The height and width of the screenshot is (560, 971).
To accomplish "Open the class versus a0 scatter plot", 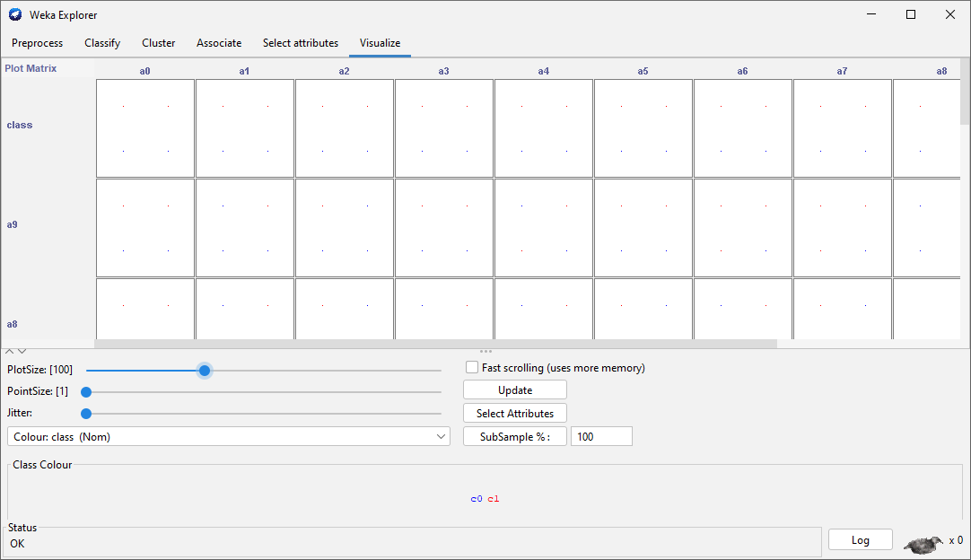I will (145, 128).
